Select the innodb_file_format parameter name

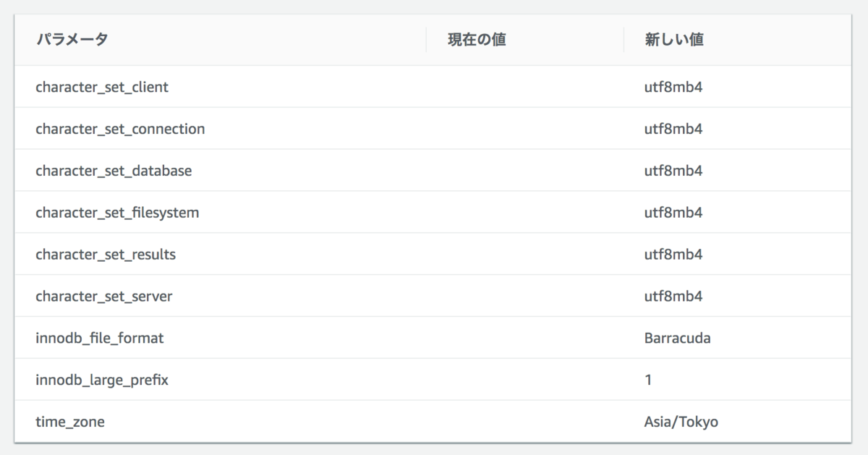point(100,339)
